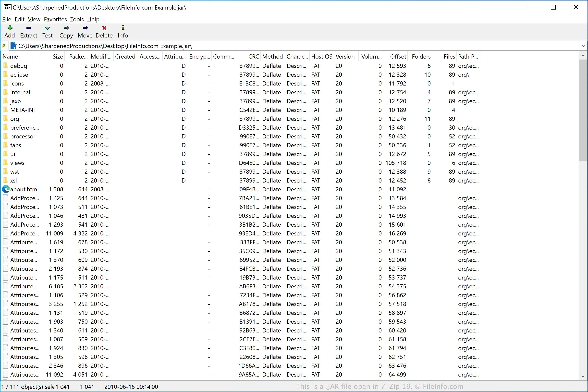Open the Tools menu

(77, 19)
